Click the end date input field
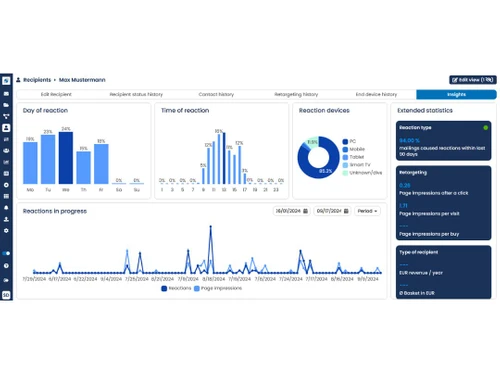This screenshot has width=500, height=375. [x=332, y=211]
